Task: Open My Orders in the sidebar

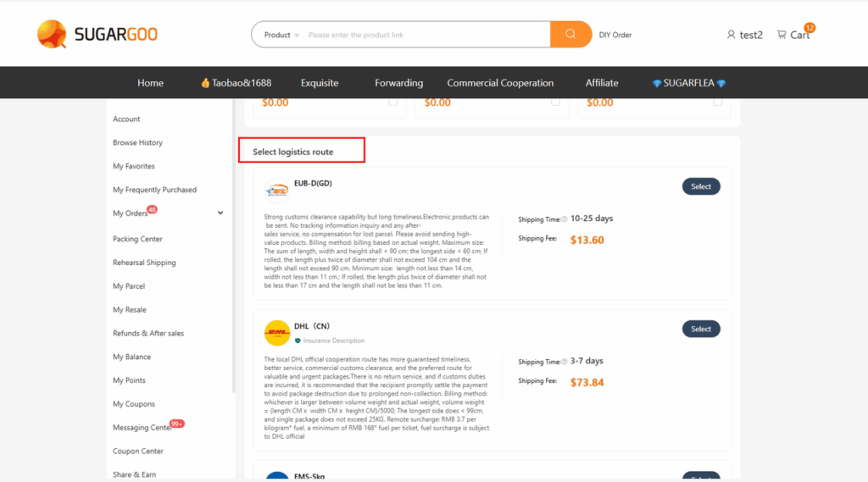Action: [x=130, y=213]
